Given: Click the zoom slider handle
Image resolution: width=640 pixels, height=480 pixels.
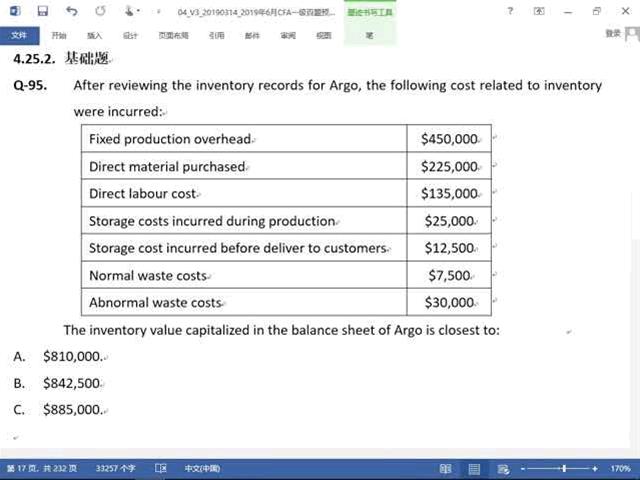Looking at the screenshot, I should pos(564,469).
